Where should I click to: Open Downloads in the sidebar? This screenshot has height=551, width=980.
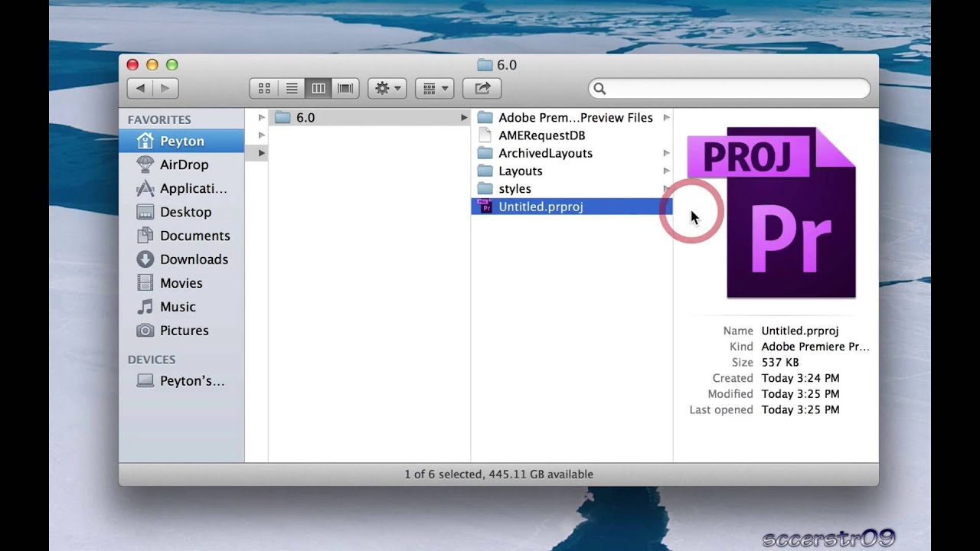181,259
